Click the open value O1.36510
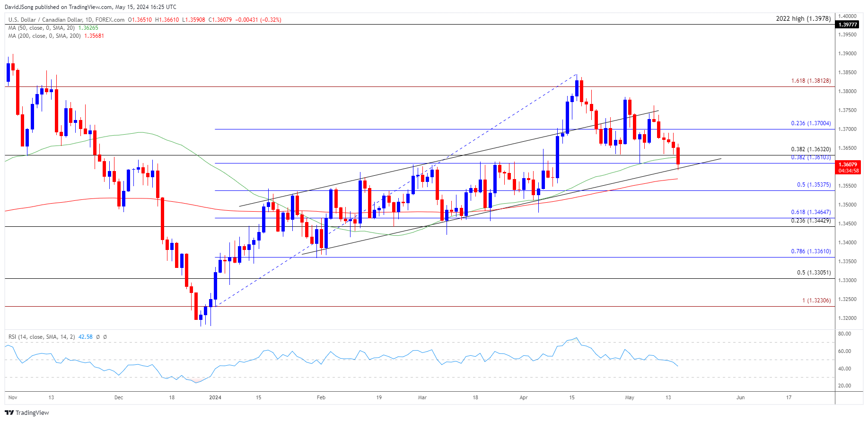 [140, 20]
